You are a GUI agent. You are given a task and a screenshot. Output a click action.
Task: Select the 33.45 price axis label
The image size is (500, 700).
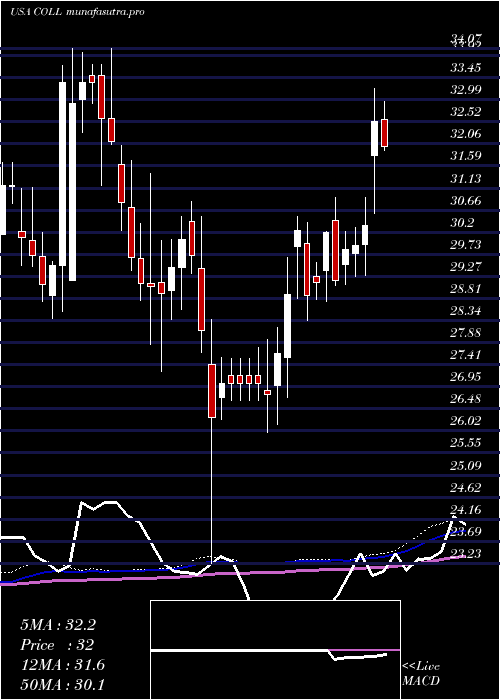(x=466, y=68)
